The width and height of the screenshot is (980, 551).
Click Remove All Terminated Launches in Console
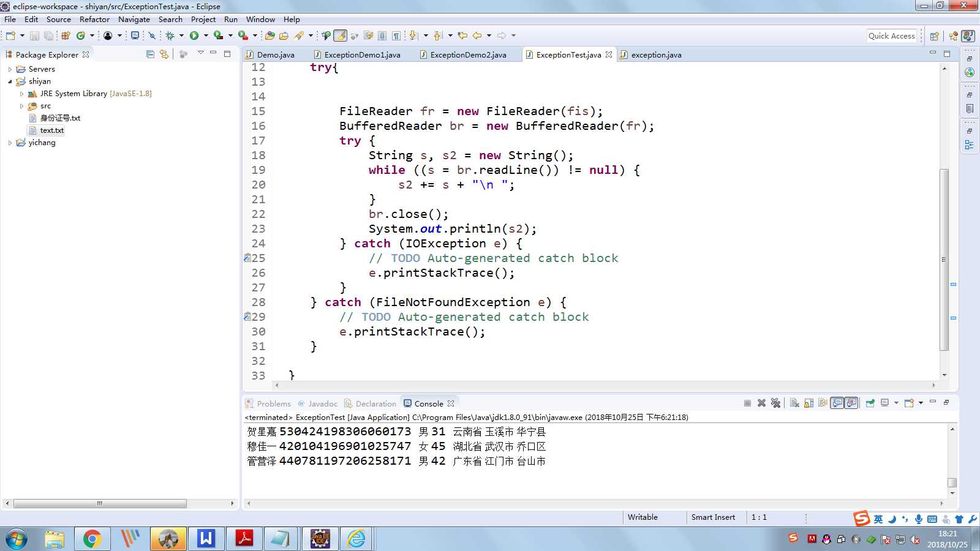[775, 403]
